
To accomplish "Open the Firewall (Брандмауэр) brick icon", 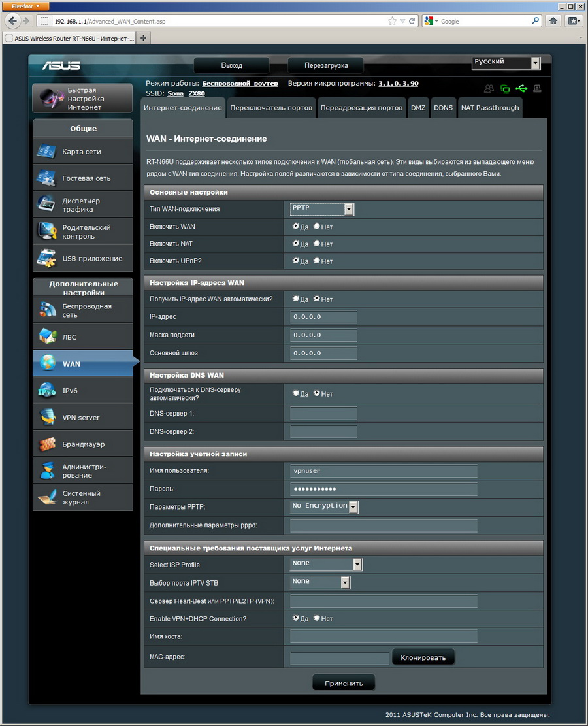I will (x=48, y=444).
